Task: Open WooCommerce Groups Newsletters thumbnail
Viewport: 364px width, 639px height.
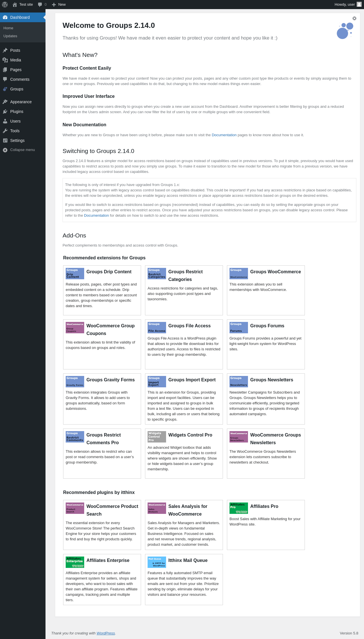Action: pos(239,437)
